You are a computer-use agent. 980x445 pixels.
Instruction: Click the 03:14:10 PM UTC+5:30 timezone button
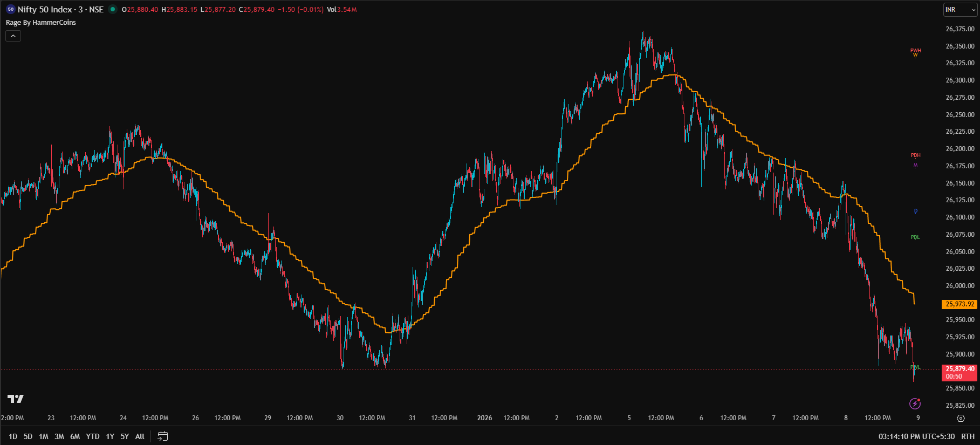(x=916, y=436)
